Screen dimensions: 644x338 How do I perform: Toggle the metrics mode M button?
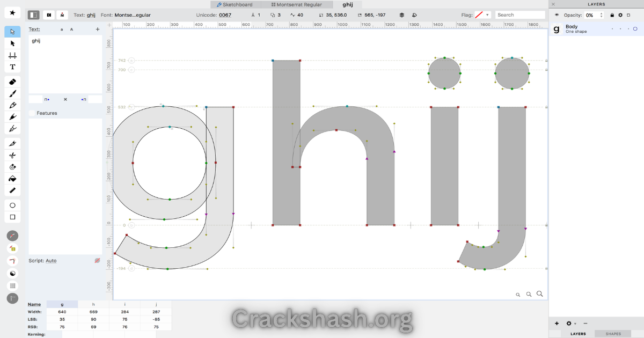coord(62,15)
